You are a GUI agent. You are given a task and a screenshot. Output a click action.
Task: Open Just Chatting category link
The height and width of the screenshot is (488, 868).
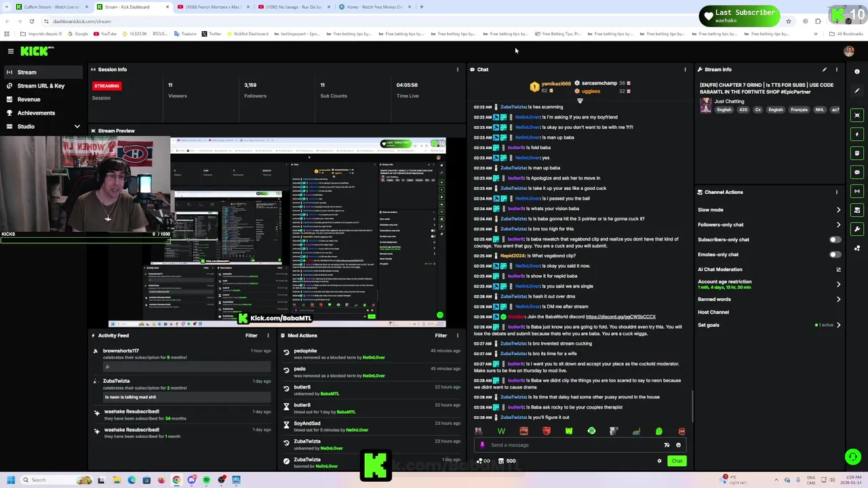729,101
